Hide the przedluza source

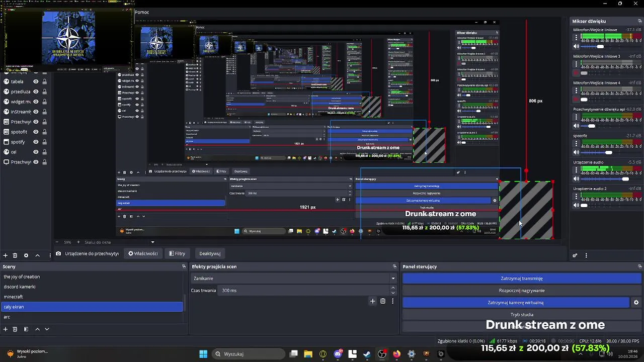36,92
